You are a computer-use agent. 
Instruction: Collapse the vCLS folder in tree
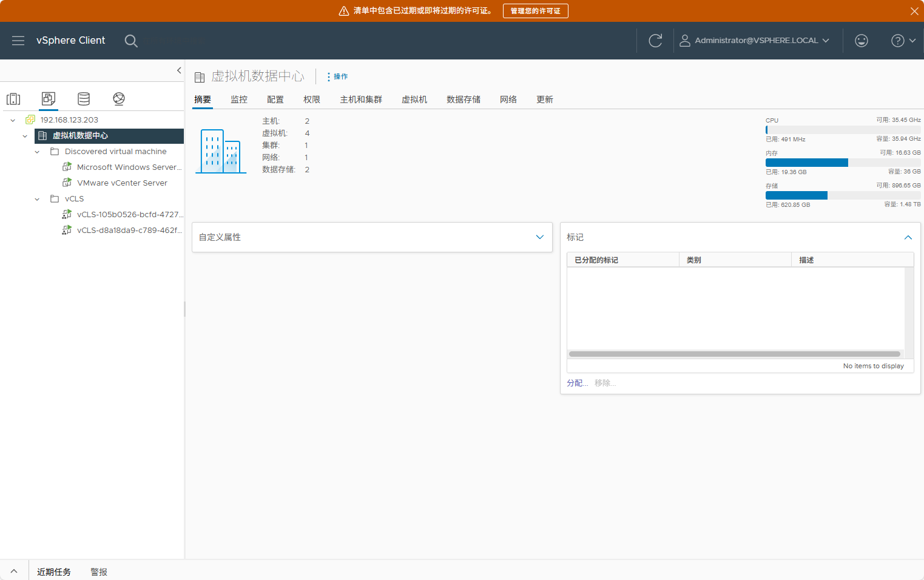[37, 199]
